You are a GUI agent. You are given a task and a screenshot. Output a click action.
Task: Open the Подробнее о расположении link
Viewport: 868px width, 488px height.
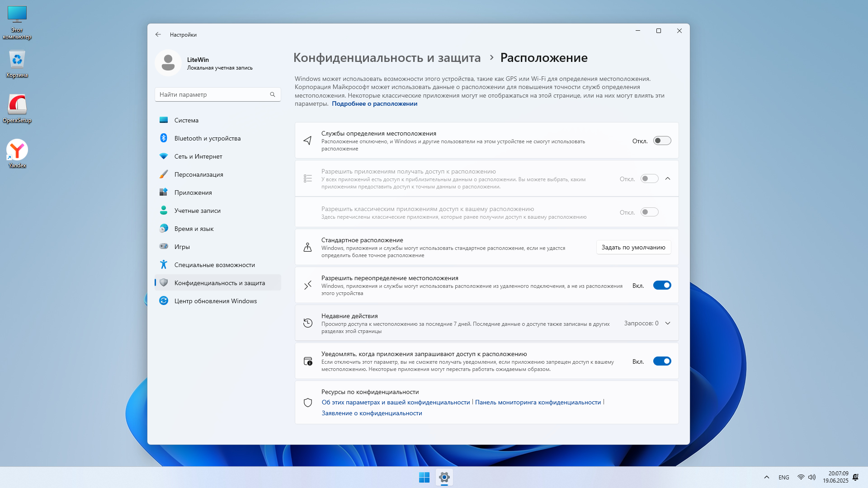[x=374, y=103]
